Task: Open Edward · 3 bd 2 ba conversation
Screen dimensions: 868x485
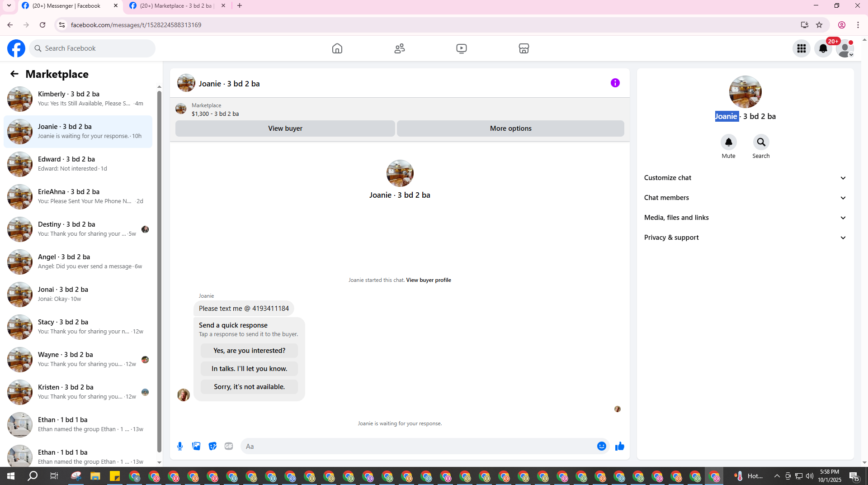Action: [x=78, y=164]
